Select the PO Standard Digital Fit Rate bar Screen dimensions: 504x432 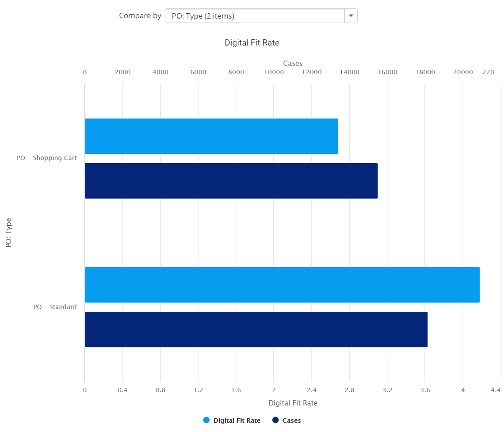pos(282,285)
